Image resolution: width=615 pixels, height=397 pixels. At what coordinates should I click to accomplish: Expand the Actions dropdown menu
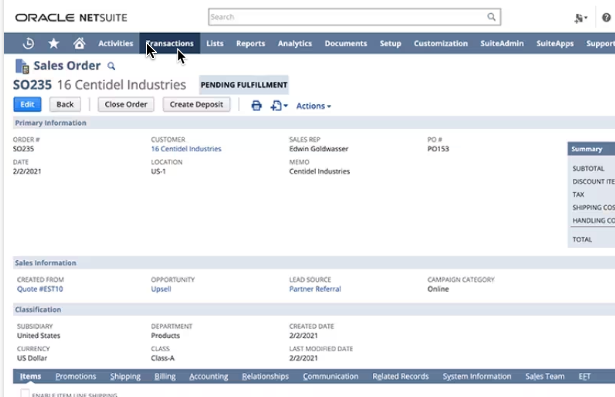(313, 106)
